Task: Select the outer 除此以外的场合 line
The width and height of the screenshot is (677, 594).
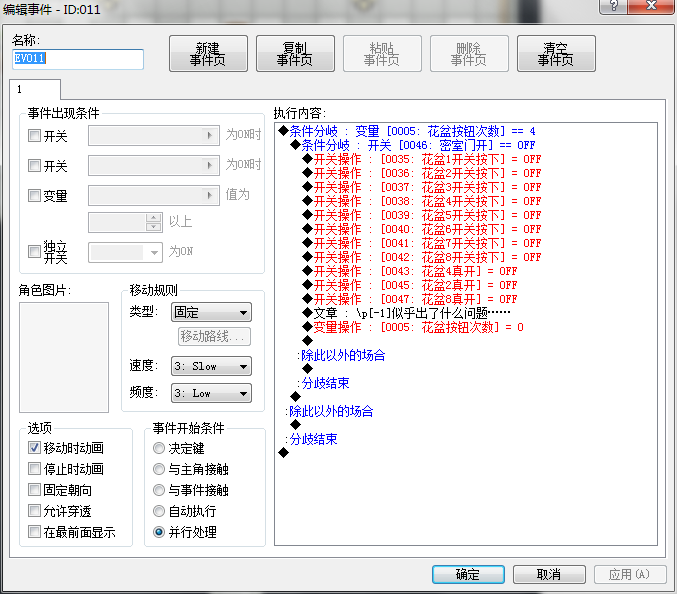Action: pyautogui.click(x=329, y=411)
